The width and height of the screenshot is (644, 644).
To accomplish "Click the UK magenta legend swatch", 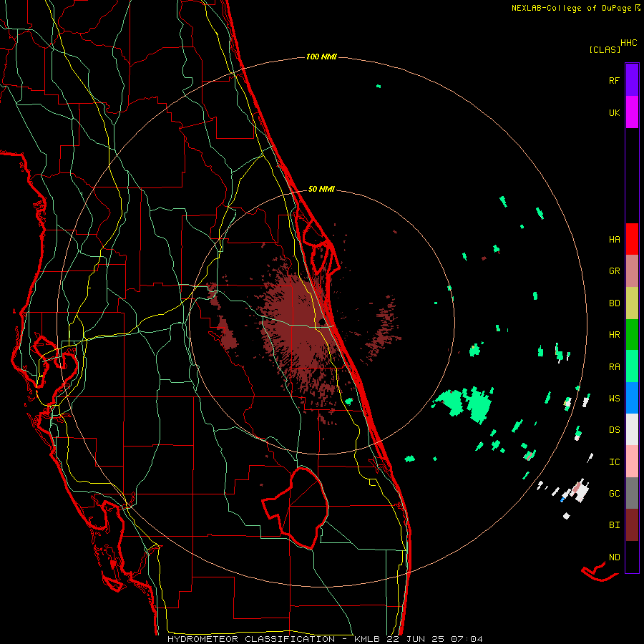I will pos(632,112).
